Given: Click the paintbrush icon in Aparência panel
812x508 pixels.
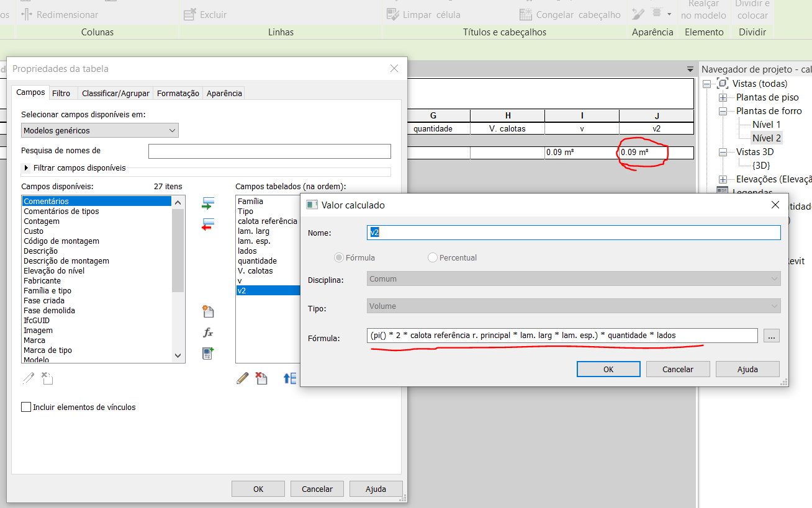Looking at the screenshot, I should coord(638,14).
